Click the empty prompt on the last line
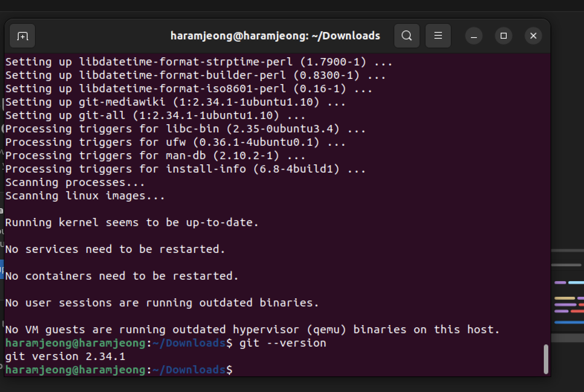 tap(119, 370)
